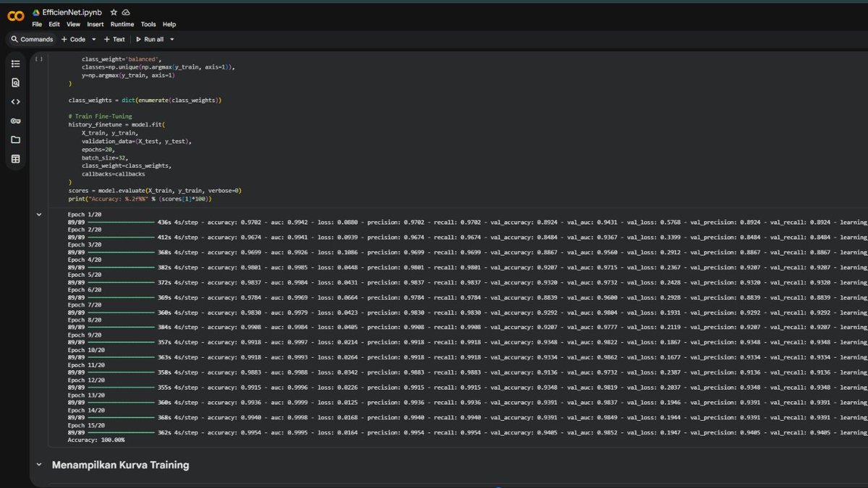The height and width of the screenshot is (488, 868).
Task: Add a new Text cell
Action: click(x=114, y=39)
